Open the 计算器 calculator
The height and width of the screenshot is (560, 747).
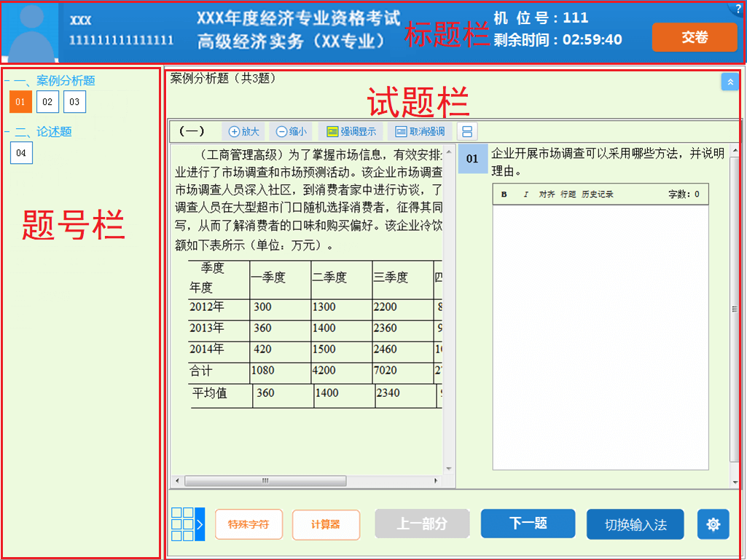pos(326,523)
